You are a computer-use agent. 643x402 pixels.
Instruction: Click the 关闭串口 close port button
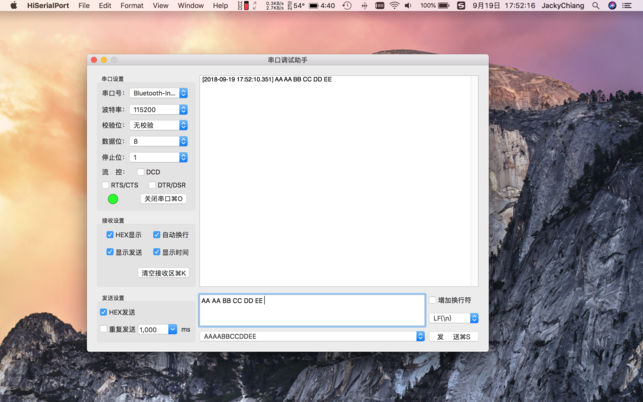(x=164, y=199)
